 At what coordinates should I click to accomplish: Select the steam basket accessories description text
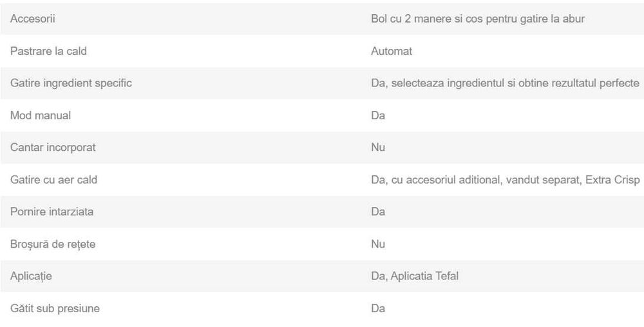click(x=477, y=19)
